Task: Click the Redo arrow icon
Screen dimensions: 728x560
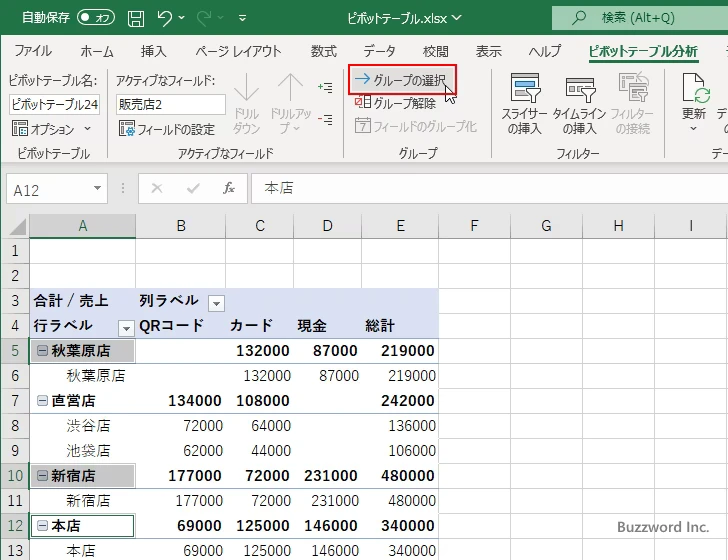Action: pos(203,18)
